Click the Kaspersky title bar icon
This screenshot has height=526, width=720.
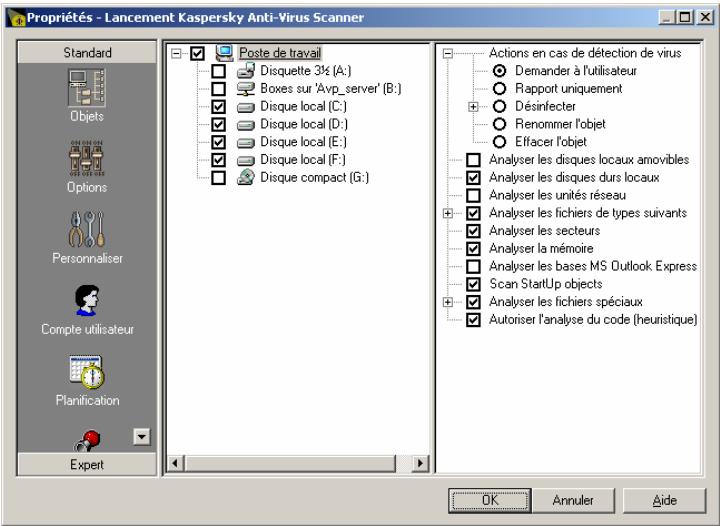pyautogui.click(x=17, y=18)
